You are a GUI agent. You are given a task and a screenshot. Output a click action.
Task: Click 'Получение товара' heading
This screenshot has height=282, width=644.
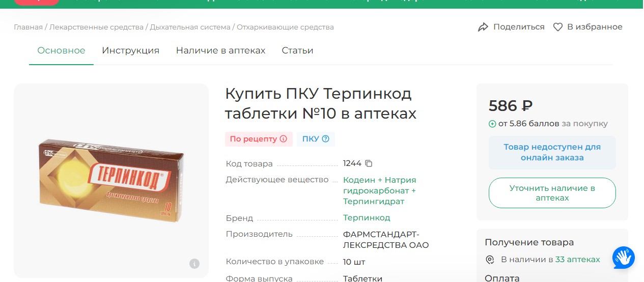[529, 242]
